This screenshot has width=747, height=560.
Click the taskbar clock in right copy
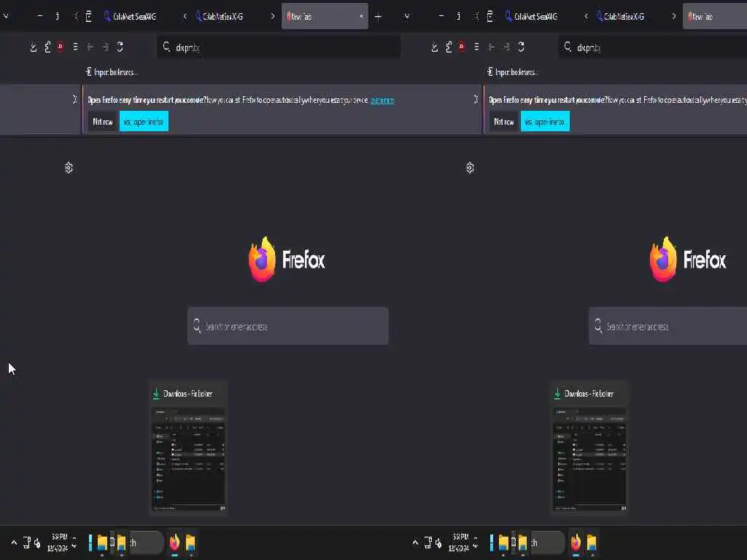pyautogui.click(x=460, y=542)
